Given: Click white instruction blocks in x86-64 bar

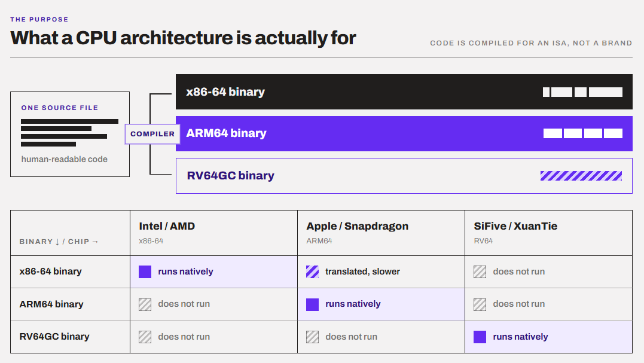Looking at the screenshot, I should point(582,92).
